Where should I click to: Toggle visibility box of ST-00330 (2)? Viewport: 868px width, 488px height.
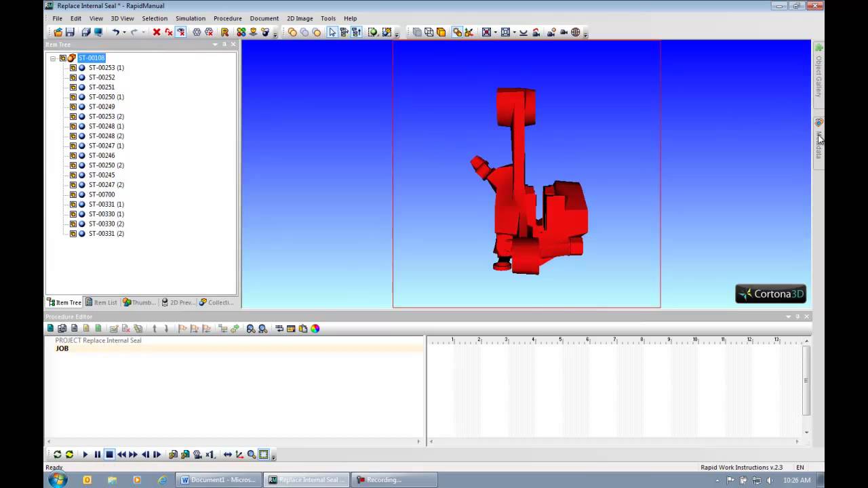pos(73,224)
